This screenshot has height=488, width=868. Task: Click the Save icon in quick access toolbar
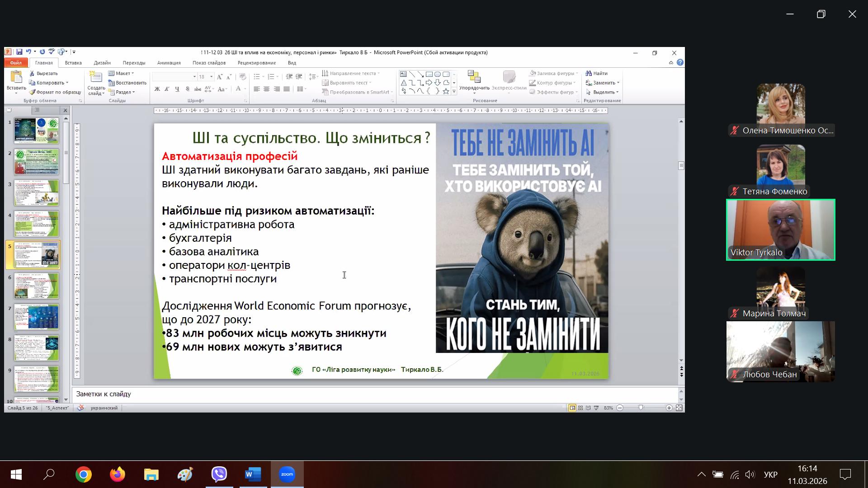[19, 52]
